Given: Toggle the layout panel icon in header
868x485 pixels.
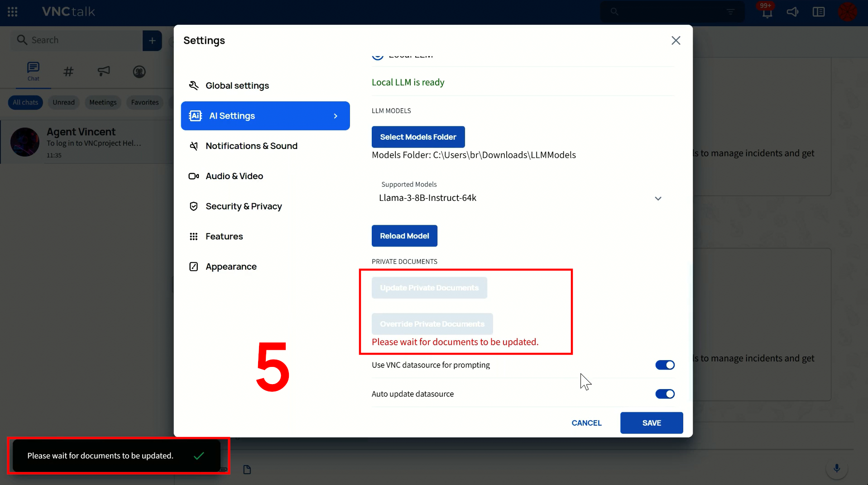Looking at the screenshot, I should (819, 12).
